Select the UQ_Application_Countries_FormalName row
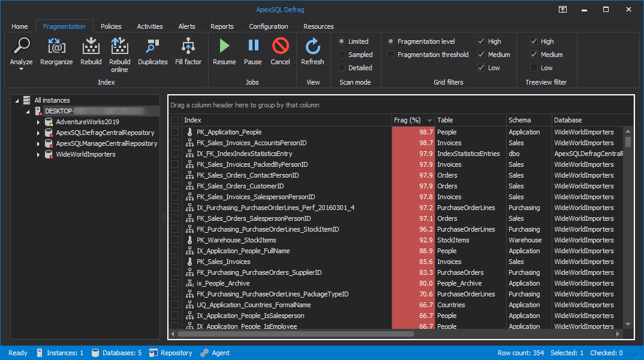The width and height of the screenshot is (644, 360). coord(397,305)
